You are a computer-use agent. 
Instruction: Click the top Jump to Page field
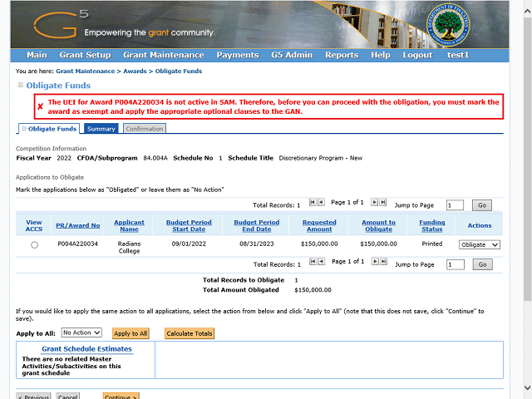pyautogui.click(x=455, y=205)
